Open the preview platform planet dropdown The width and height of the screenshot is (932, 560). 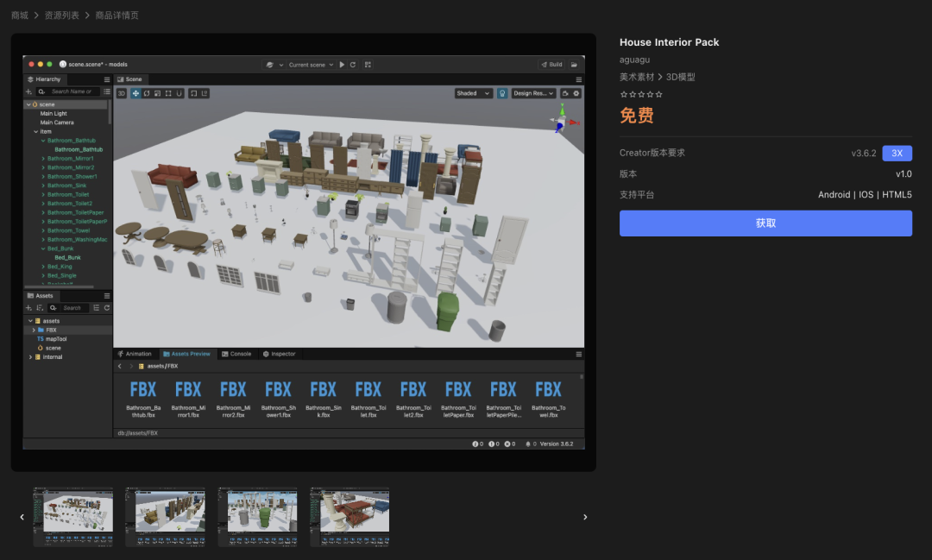click(274, 65)
